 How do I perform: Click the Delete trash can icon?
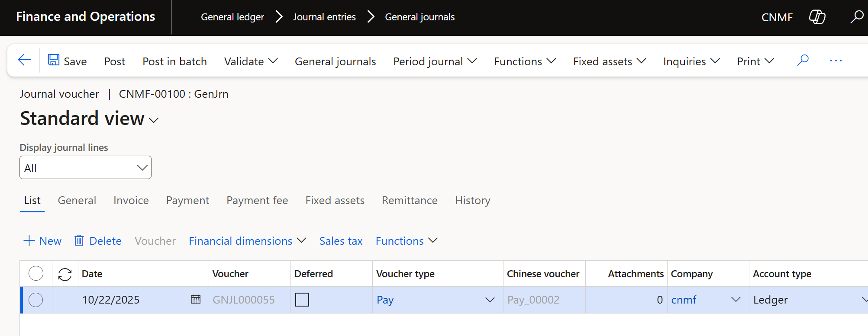[x=79, y=240]
